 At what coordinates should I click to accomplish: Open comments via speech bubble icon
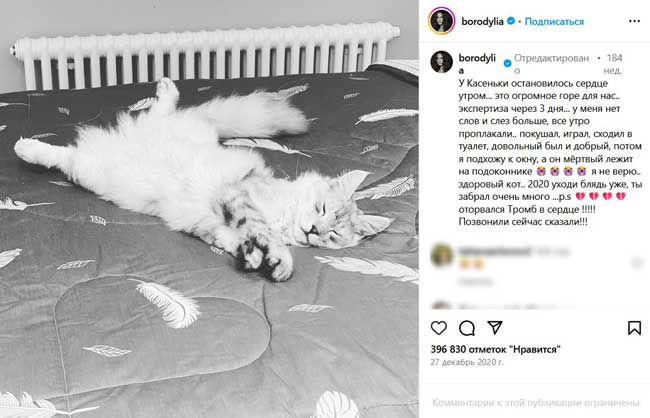(467, 328)
